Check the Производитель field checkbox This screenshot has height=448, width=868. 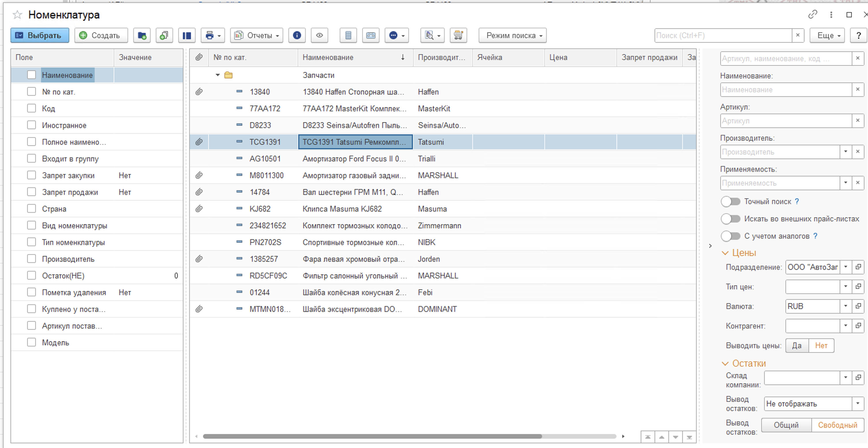(x=31, y=259)
